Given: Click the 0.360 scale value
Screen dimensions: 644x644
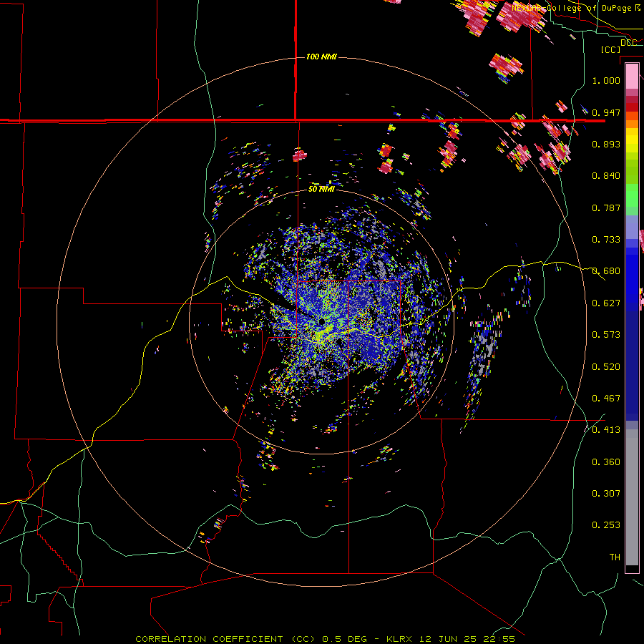Looking at the screenshot, I should 606,462.
